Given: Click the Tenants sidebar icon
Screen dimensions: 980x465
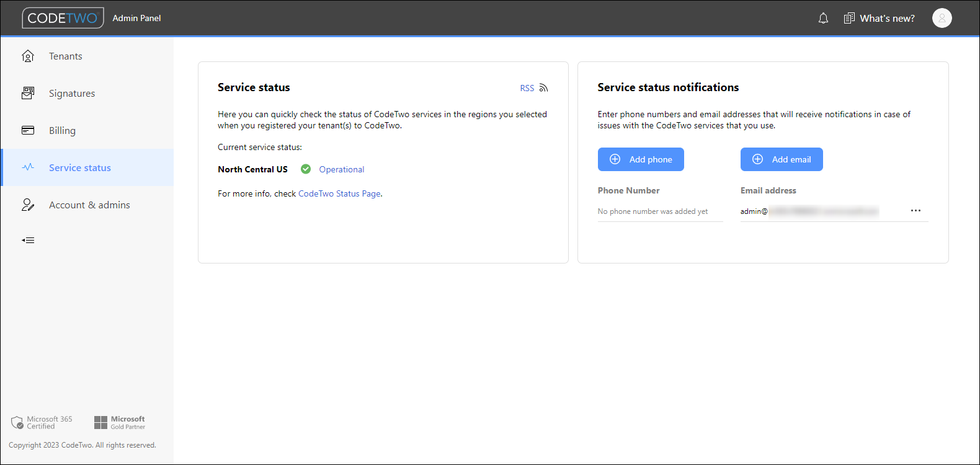Looking at the screenshot, I should tap(28, 56).
